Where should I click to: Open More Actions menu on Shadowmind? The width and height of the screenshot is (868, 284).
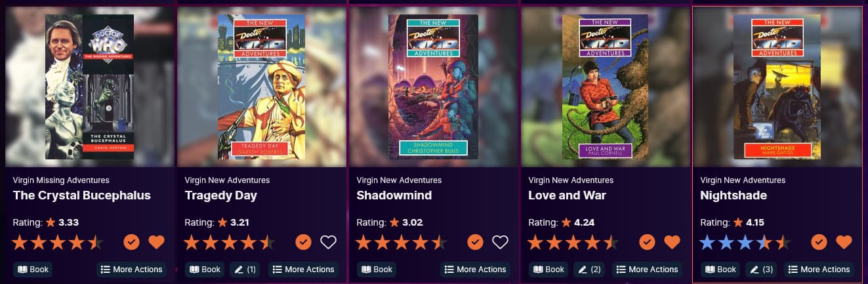(475, 269)
